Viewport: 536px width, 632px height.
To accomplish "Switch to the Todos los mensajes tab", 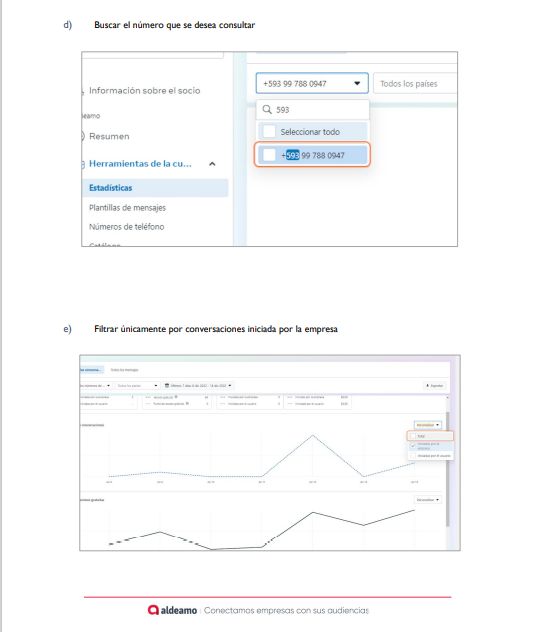I will (125, 370).
